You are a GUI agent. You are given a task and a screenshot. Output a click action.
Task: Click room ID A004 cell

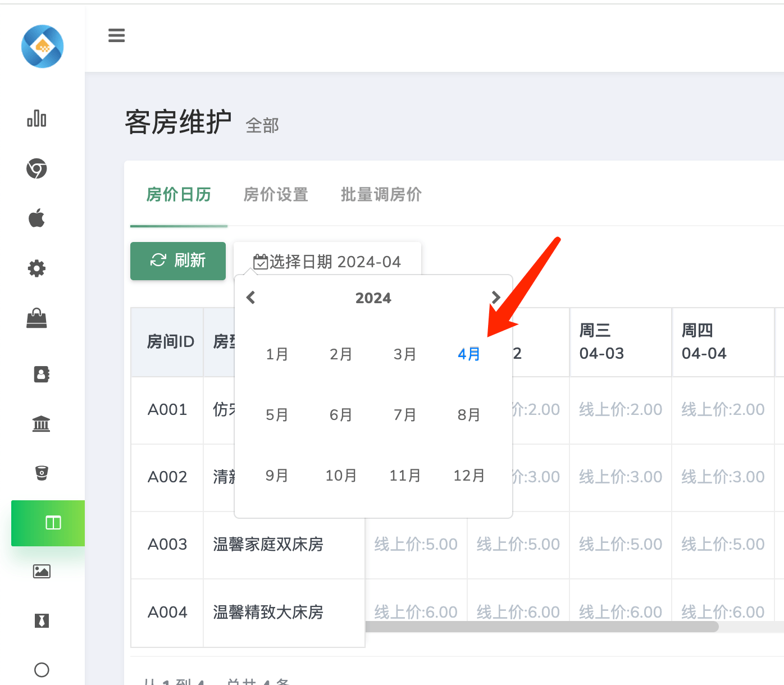click(167, 613)
